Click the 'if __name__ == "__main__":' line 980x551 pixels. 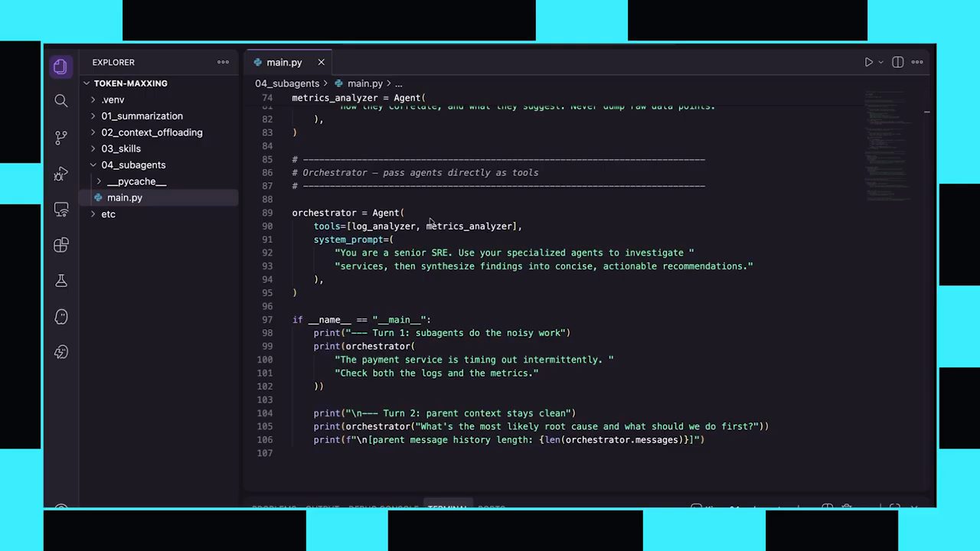361,320
